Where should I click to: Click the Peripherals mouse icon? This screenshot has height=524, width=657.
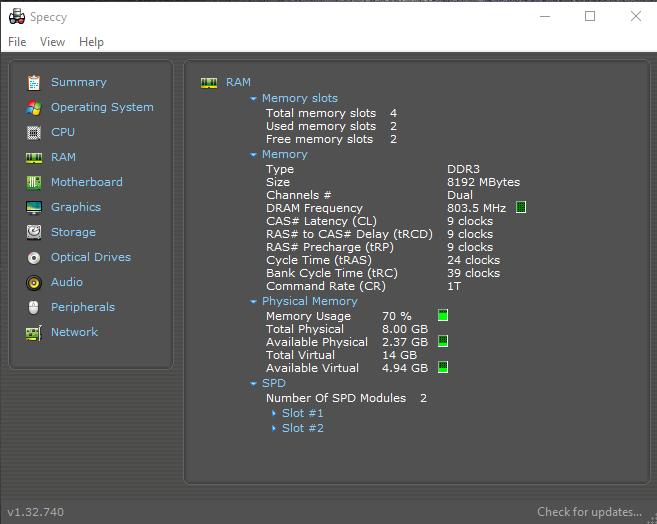coord(34,307)
